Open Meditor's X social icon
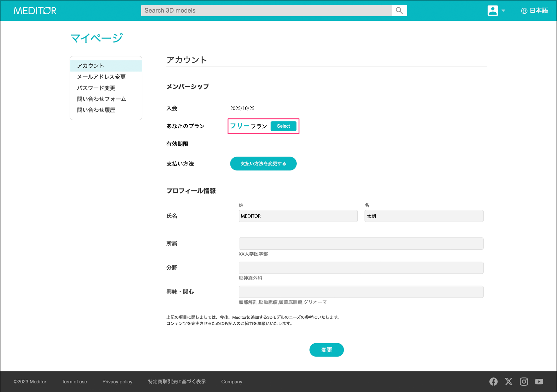 [x=509, y=382]
